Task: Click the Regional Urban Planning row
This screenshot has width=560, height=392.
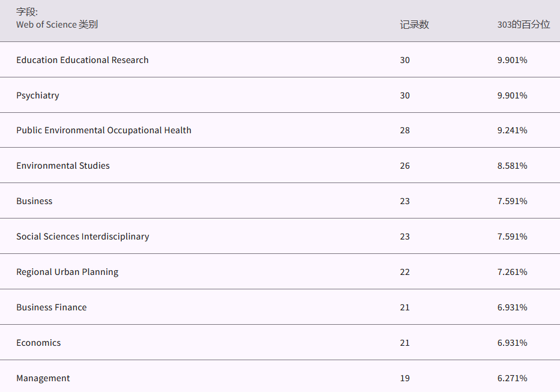Action: (x=67, y=272)
